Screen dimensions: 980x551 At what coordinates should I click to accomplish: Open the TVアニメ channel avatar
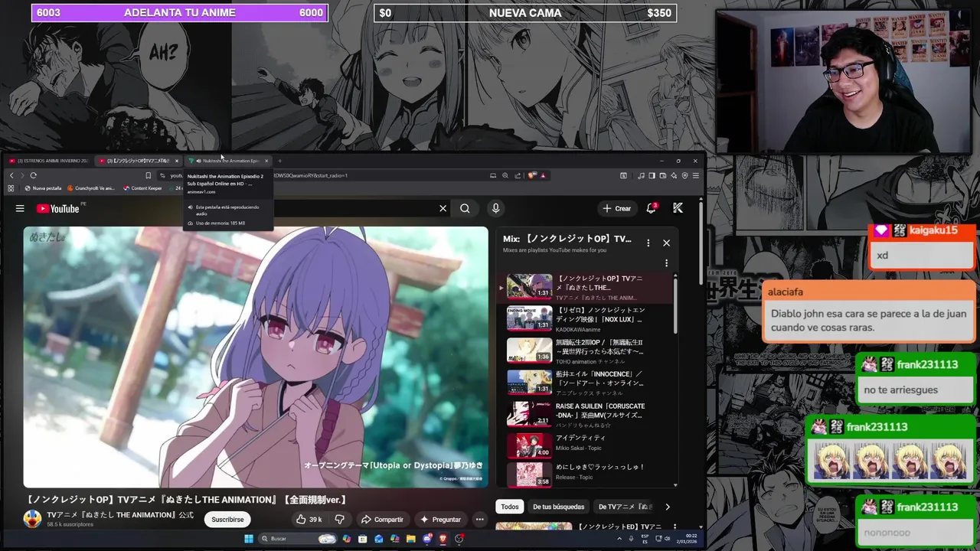tap(32, 519)
